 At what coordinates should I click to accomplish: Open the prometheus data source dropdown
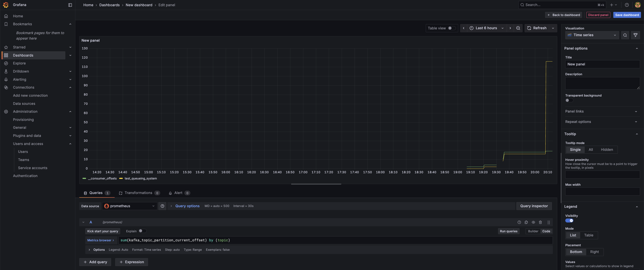[130, 206]
